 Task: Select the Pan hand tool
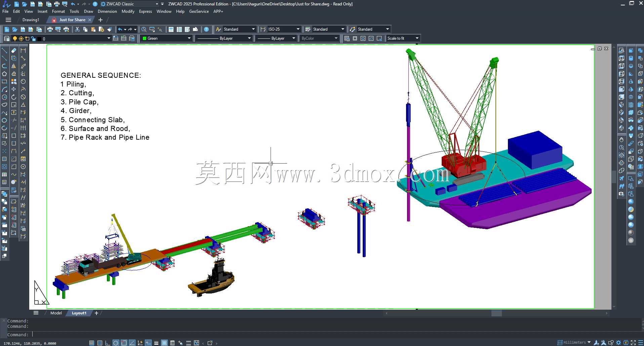(x=621, y=140)
